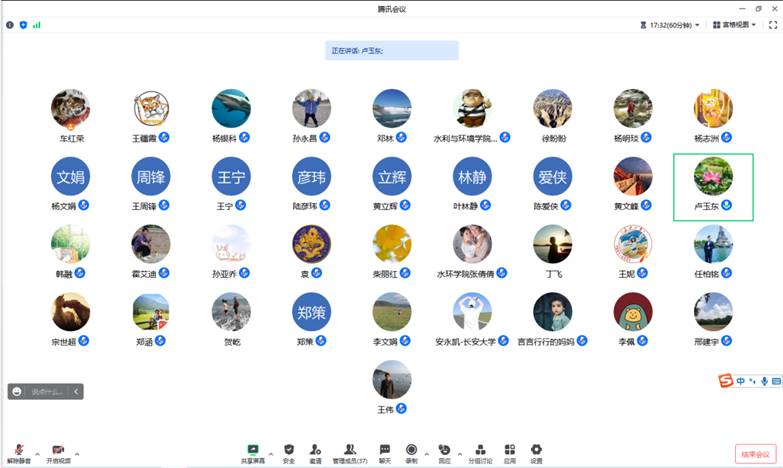Open meeting Settings (设置) gear icon

536,453
